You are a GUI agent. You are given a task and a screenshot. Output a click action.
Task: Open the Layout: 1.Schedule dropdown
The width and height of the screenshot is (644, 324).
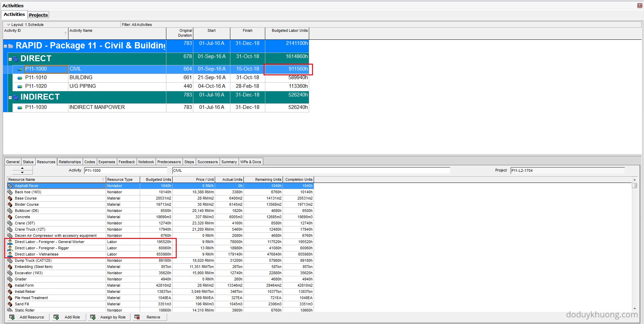pyautogui.click(x=9, y=25)
